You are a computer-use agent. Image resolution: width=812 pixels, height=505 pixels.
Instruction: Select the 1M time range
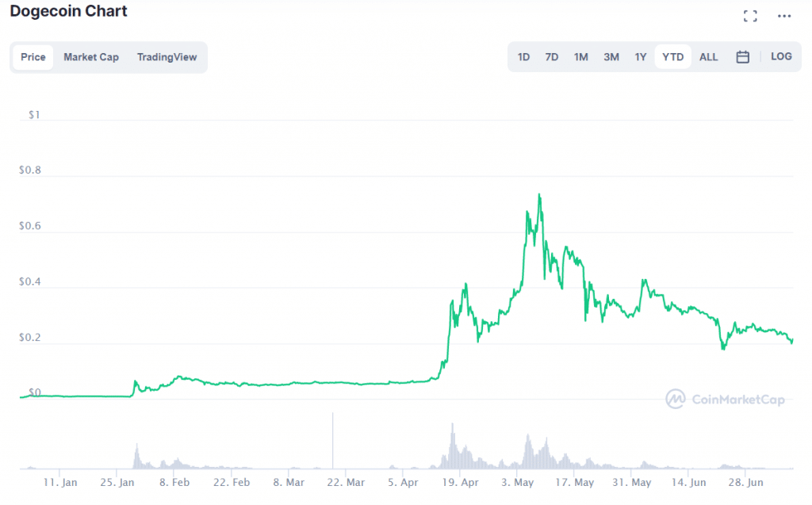pos(581,57)
